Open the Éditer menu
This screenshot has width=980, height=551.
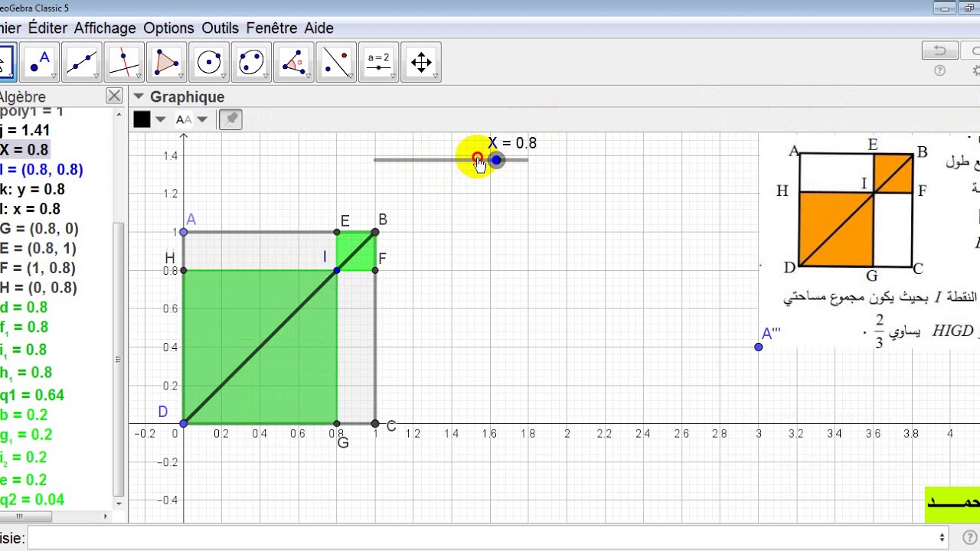(49, 28)
